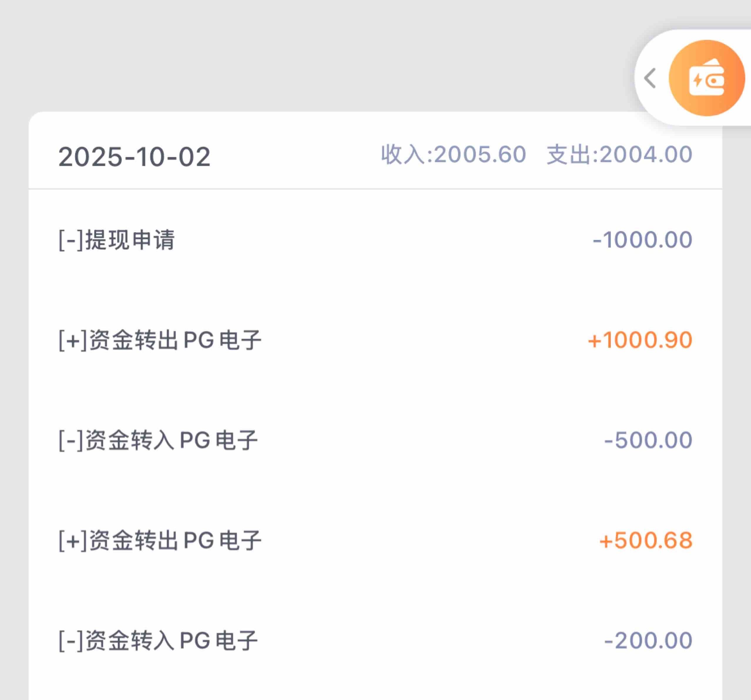Click the [+] marker on the +500.68 row
This screenshot has width=751, height=700.
[x=73, y=540]
